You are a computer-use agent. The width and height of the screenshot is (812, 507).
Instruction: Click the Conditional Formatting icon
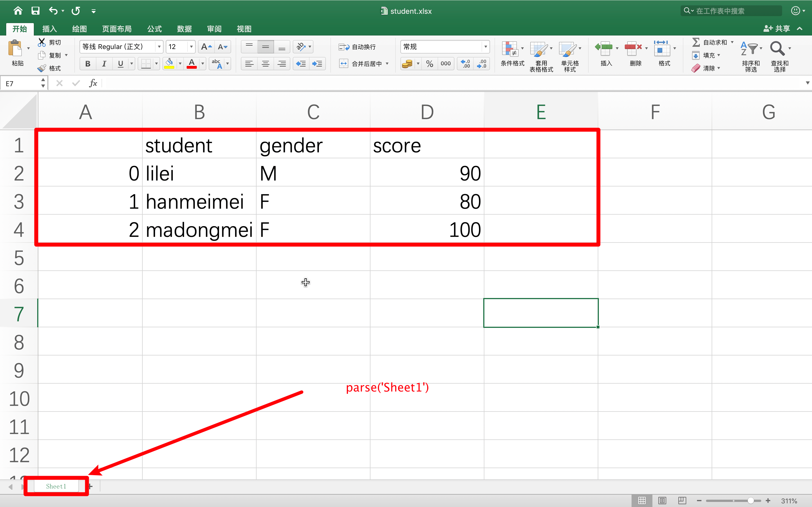coord(510,49)
